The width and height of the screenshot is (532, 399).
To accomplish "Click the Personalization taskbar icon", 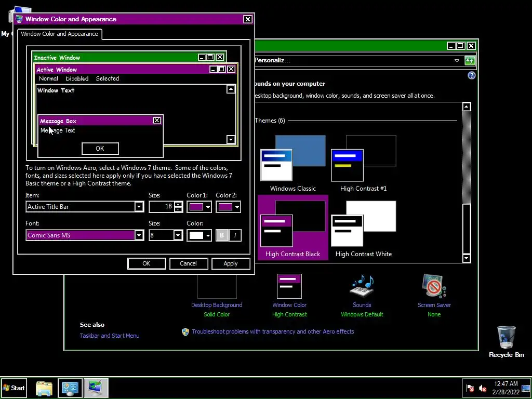I will pos(96,388).
